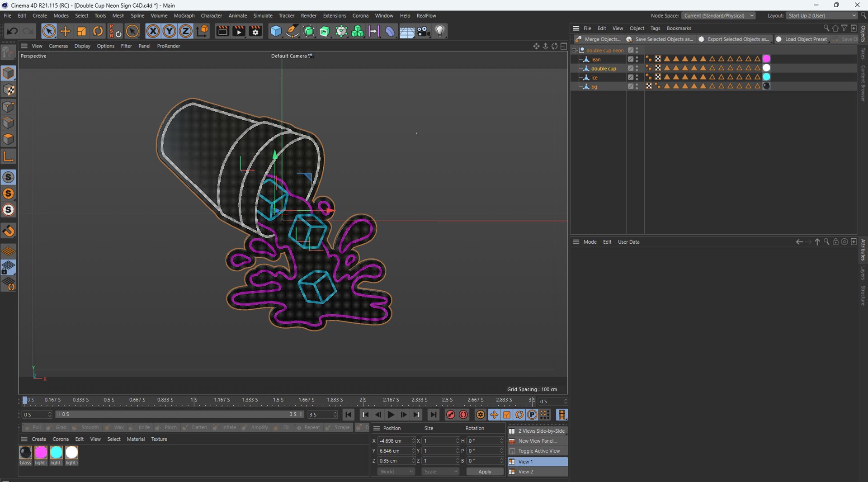
Task: Toggle Y axis lock
Action: (x=169, y=31)
